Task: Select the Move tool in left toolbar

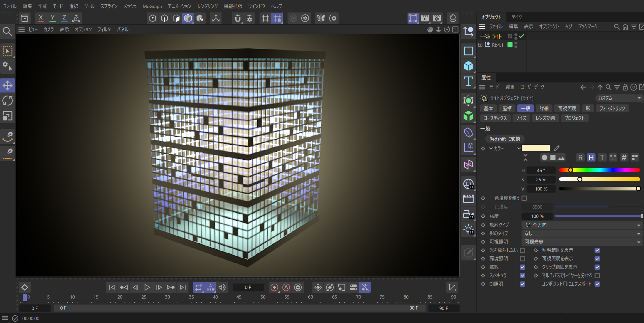Action: 7,85
